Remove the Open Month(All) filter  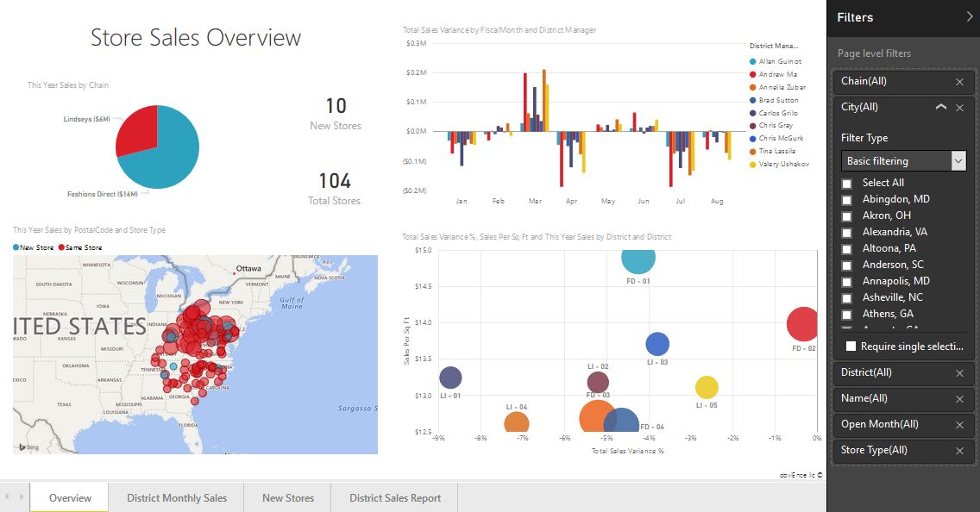tap(959, 424)
